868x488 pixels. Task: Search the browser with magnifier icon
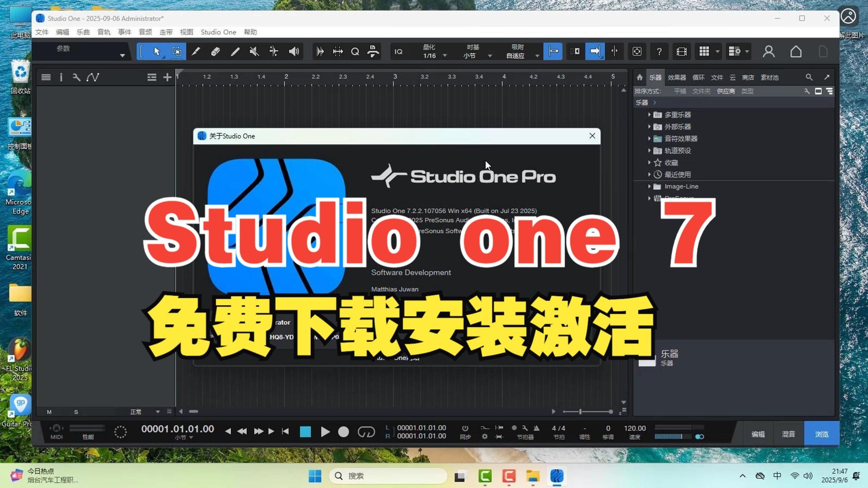(x=809, y=78)
